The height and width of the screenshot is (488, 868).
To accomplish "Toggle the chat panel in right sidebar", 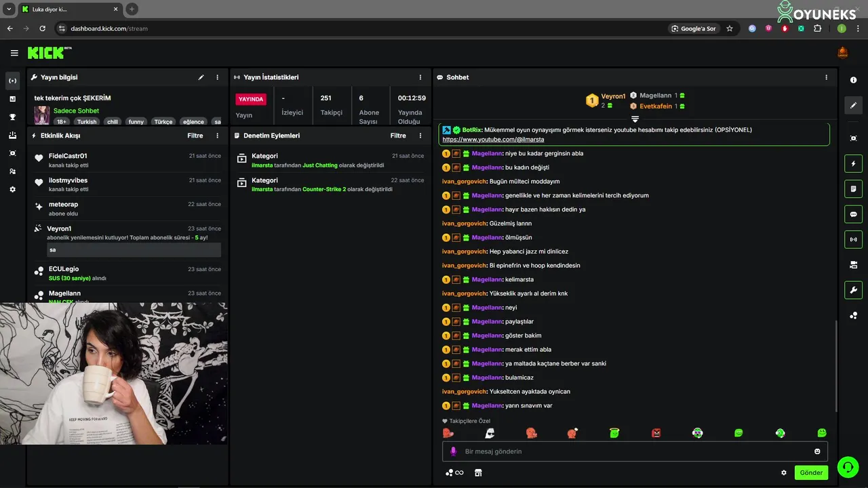I will coord(853,214).
